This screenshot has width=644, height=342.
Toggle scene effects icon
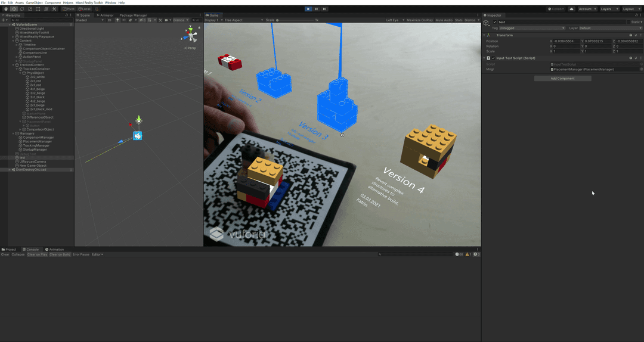click(x=131, y=20)
